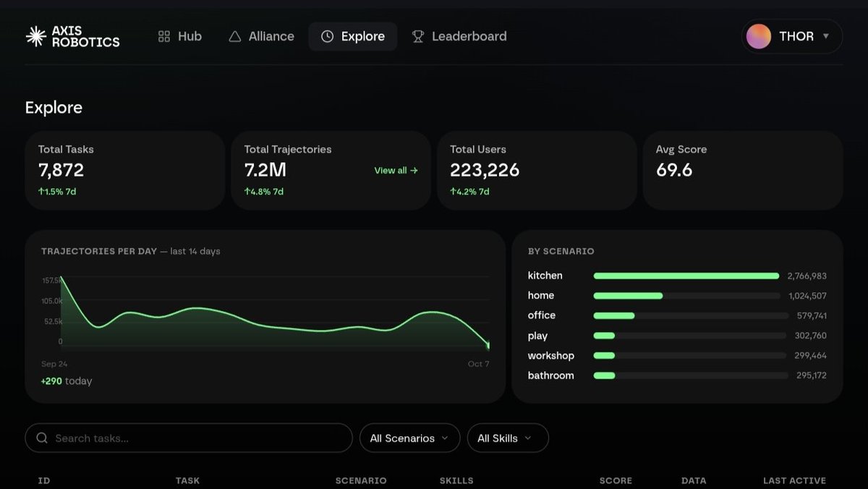Click the 105.0k chart axis value

51,301
